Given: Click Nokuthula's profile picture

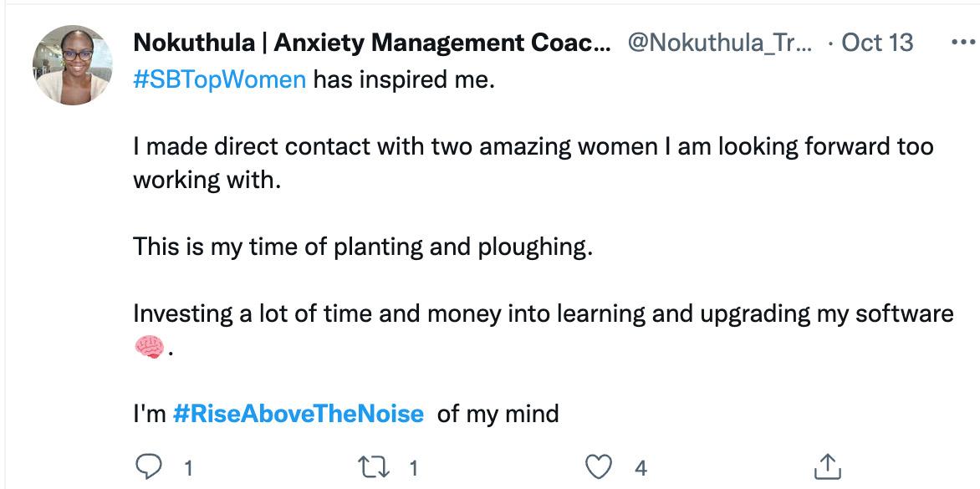Looking at the screenshot, I should [72, 65].
